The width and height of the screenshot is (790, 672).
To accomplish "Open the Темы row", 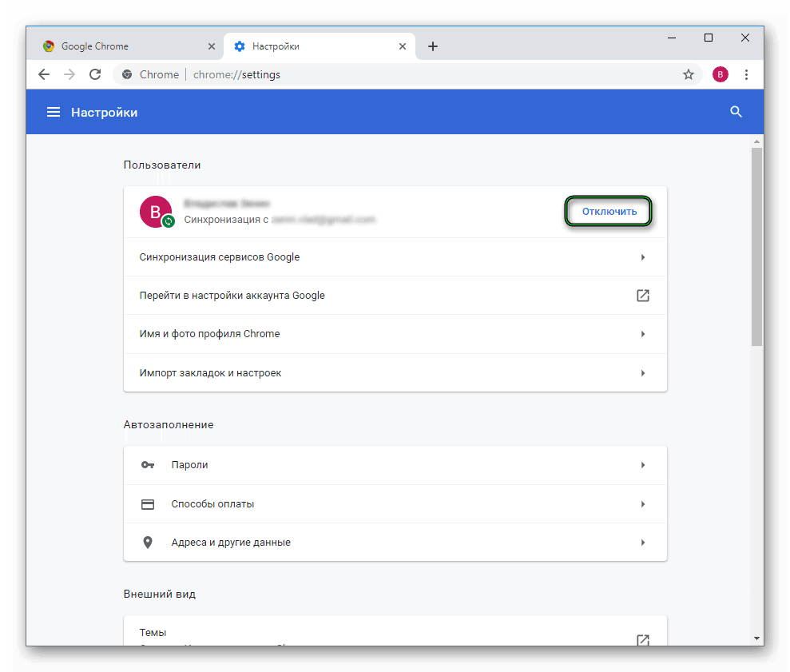I will click(x=395, y=631).
